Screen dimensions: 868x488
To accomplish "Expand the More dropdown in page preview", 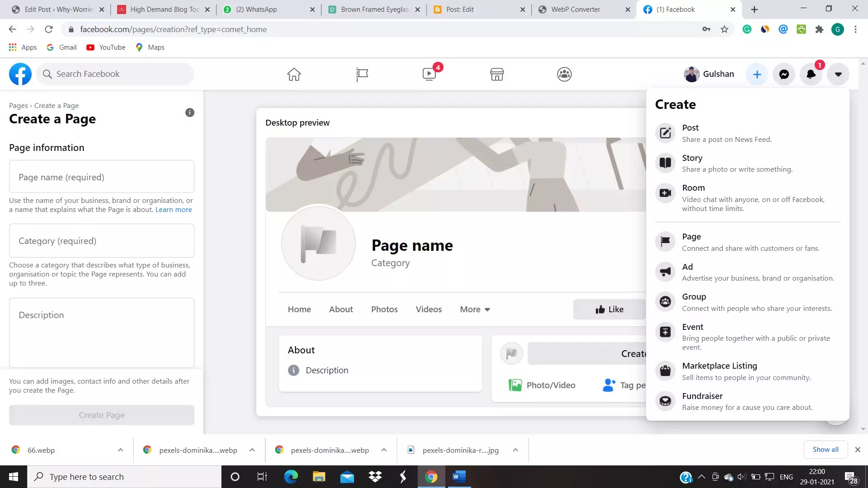I will (x=475, y=310).
